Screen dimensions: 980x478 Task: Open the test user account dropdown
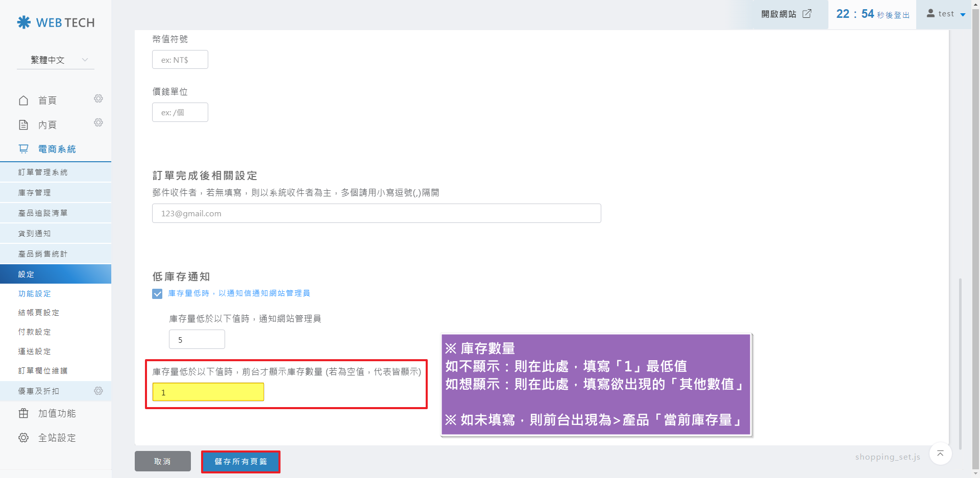946,14
